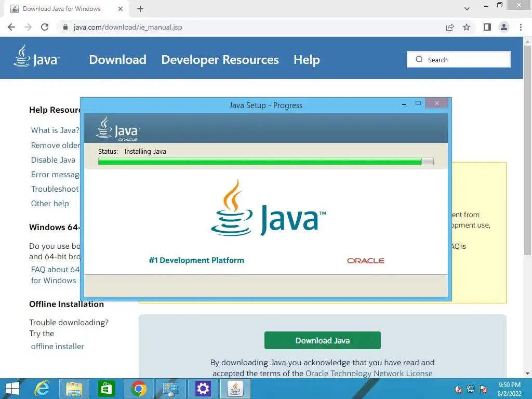Screen dimensions: 532x399
Task: Open the Chrome three-dot menu
Action: coord(521,27)
